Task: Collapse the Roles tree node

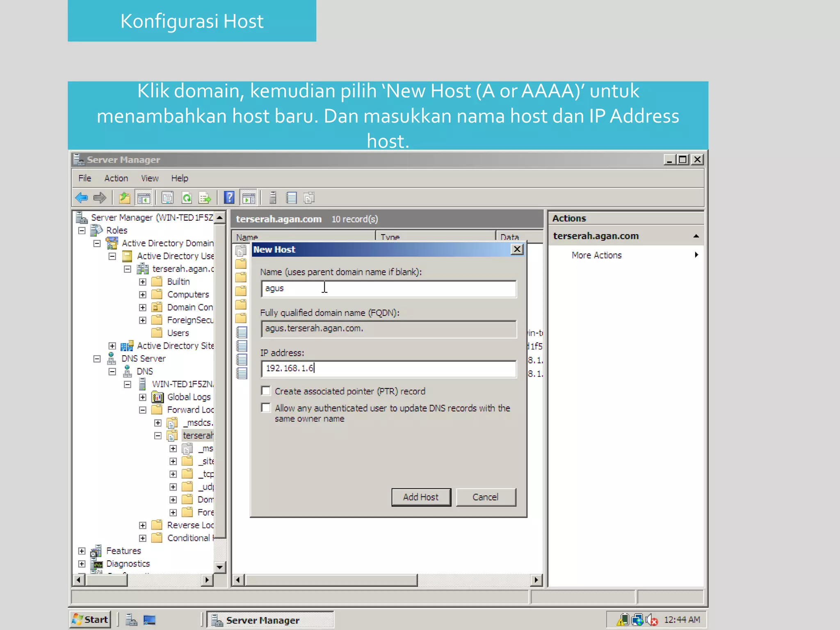Action: click(x=82, y=231)
